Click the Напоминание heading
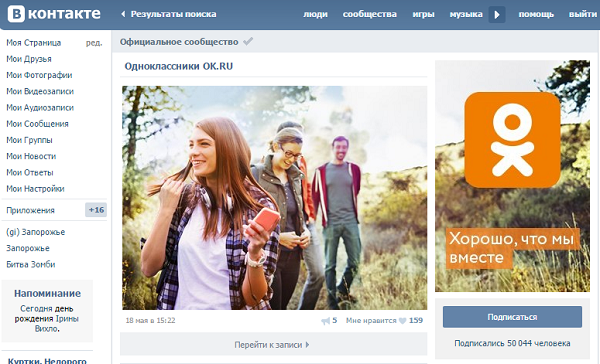Screen dimensions: 600x364 point(47,294)
